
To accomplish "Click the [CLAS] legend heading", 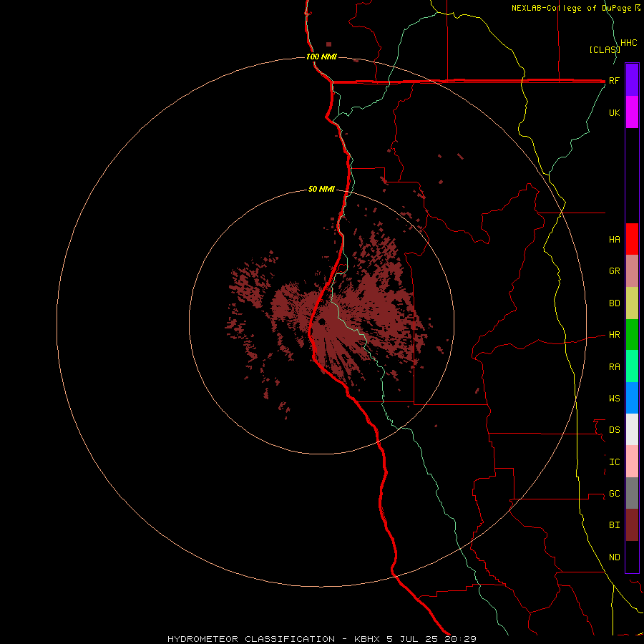I will tap(604, 50).
